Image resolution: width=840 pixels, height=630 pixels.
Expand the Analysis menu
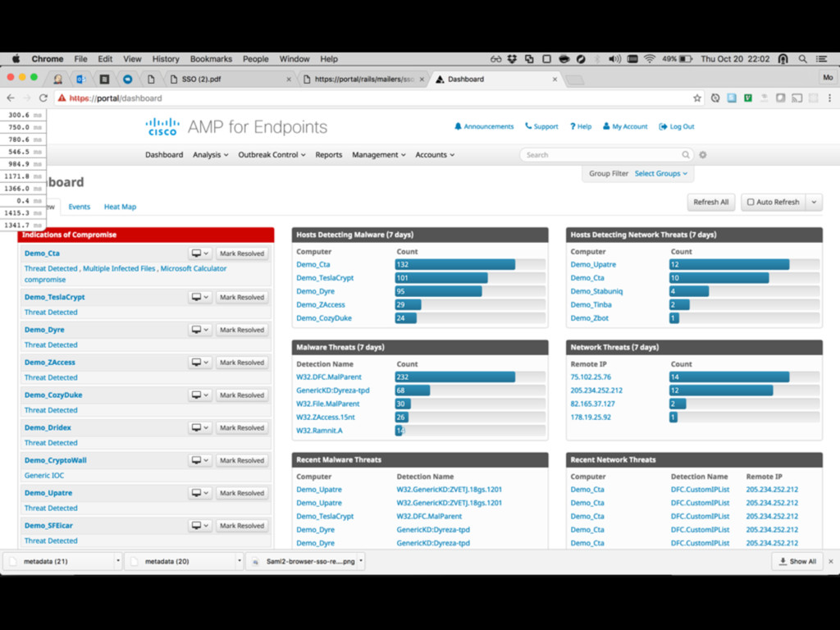211,155
